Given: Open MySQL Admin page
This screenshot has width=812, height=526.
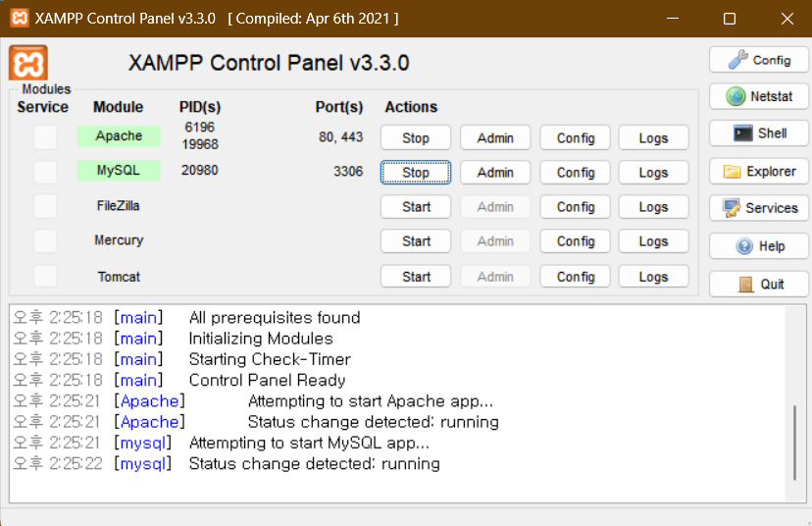Looking at the screenshot, I should 495,172.
